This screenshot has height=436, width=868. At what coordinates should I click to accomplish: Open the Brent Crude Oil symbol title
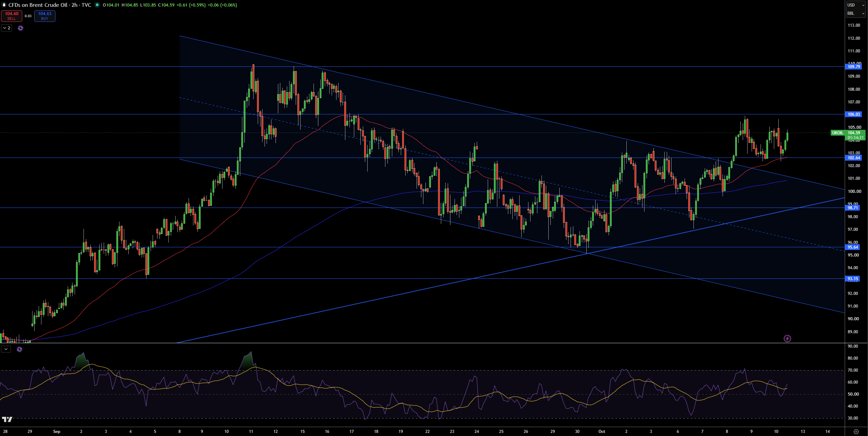click(50, 5)
